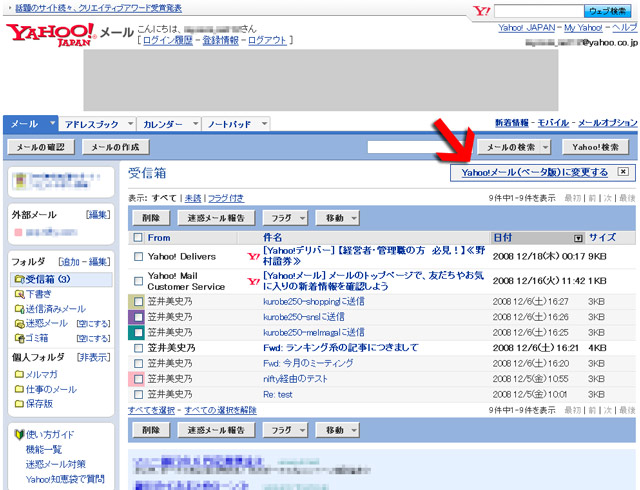640x490 pixels.
Task: Filter the inbox by 未読
Action: click(193, 198)
